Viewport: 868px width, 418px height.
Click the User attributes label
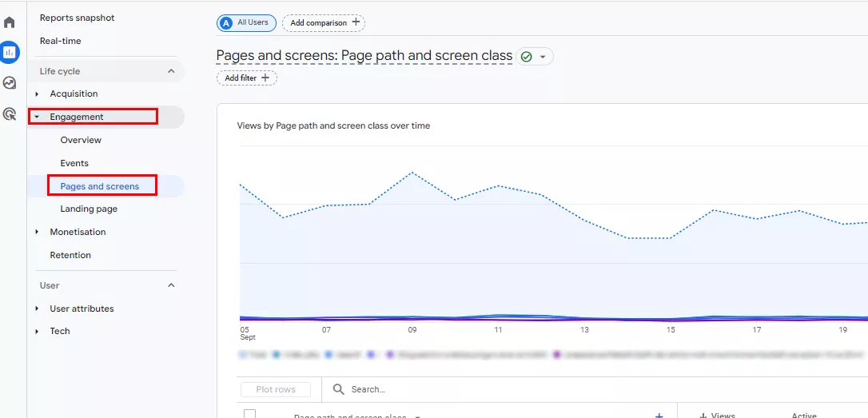(82, 309)
